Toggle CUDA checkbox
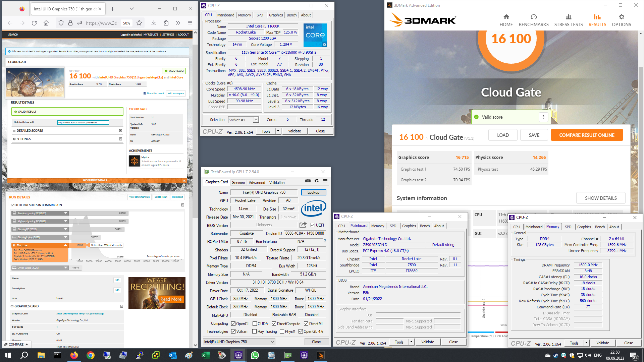This screenshot has width=644, height=362. click(255, 324)
